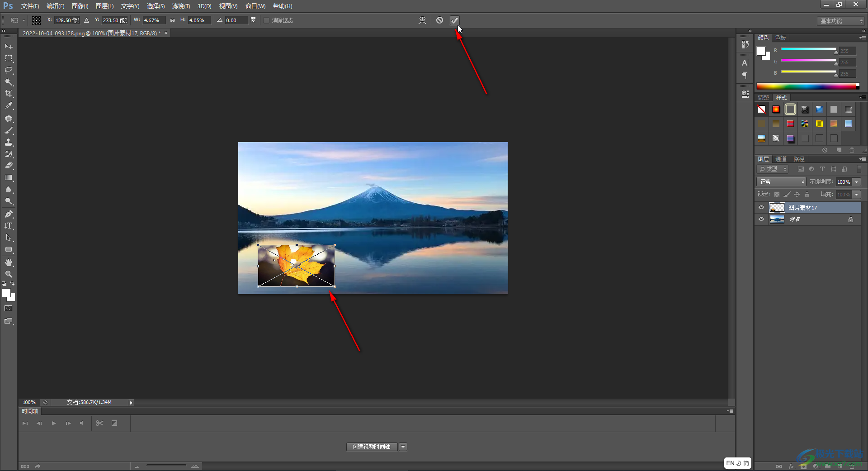Select the Dodge tool

(x=9, y=201)
